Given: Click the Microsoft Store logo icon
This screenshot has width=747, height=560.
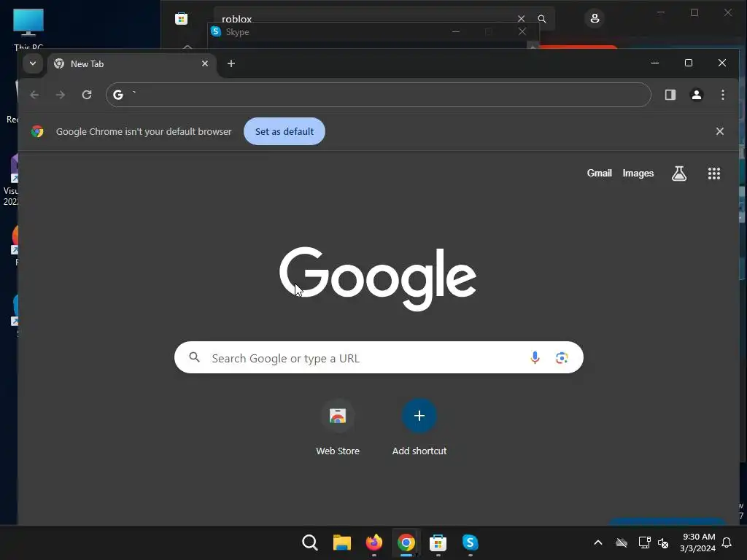Looking at the screenshot, I should [x=182, y=19].
